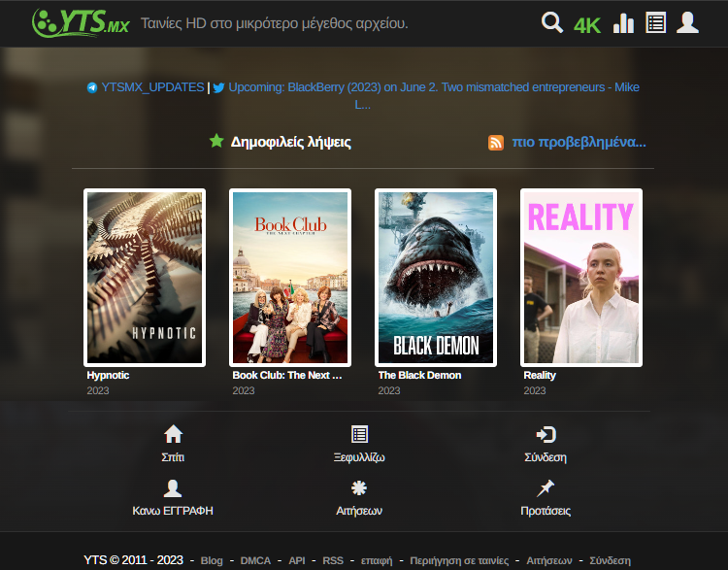Click the Δημοφιλείς λήψεις heading
This screenshot has width=728, height=570.
290,142
